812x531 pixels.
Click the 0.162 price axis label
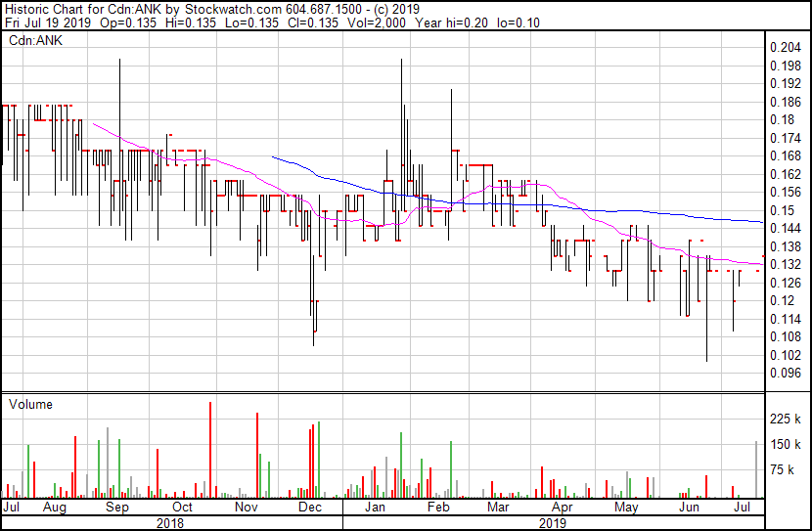(785, 174)
